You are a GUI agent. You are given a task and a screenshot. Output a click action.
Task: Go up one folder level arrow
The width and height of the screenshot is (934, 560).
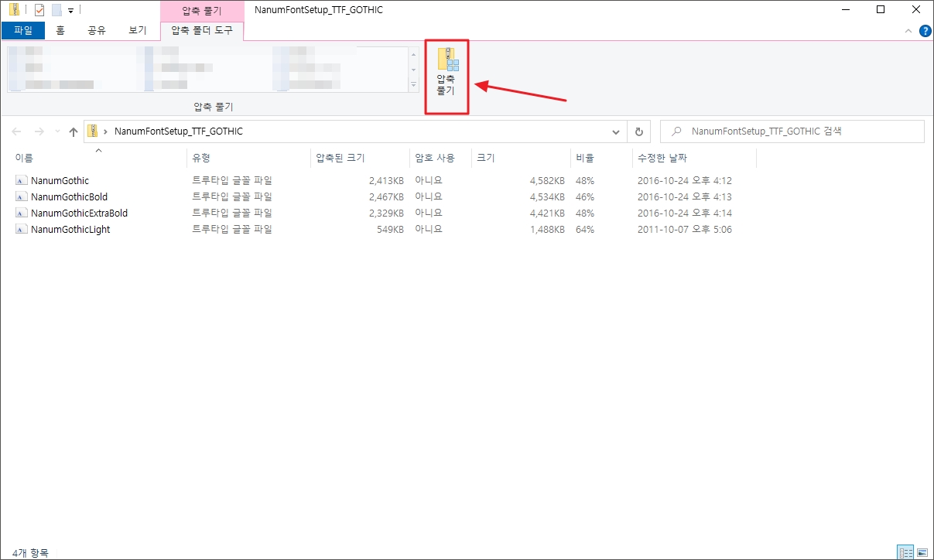[74, 131]
